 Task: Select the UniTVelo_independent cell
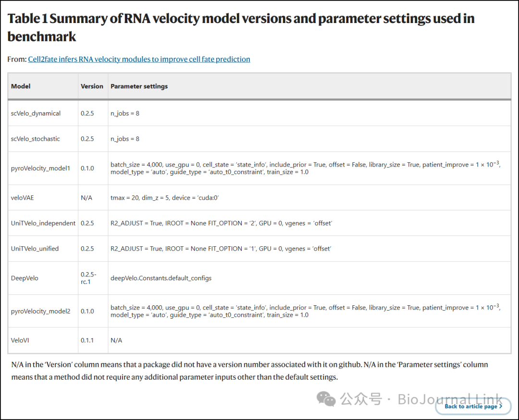coord(43,223)
